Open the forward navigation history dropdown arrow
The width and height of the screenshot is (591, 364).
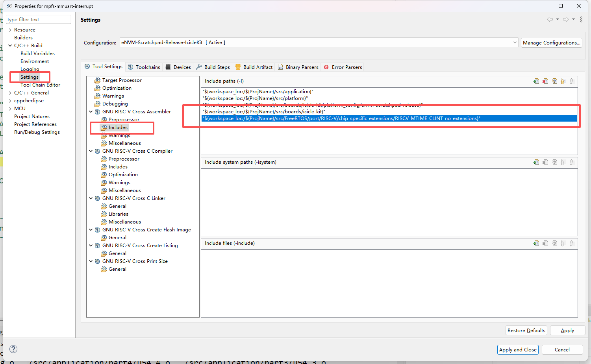pos(573,19)
